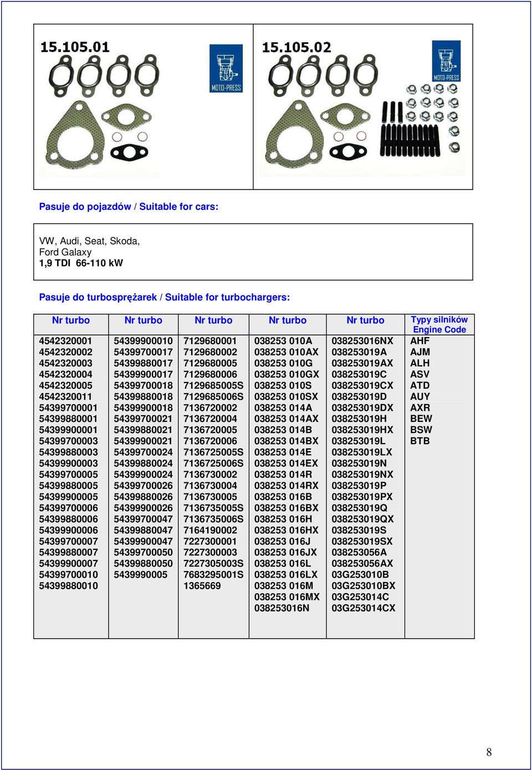Click engine code ALH
Screen dimensions: 532x770
(x=420, y=363)
